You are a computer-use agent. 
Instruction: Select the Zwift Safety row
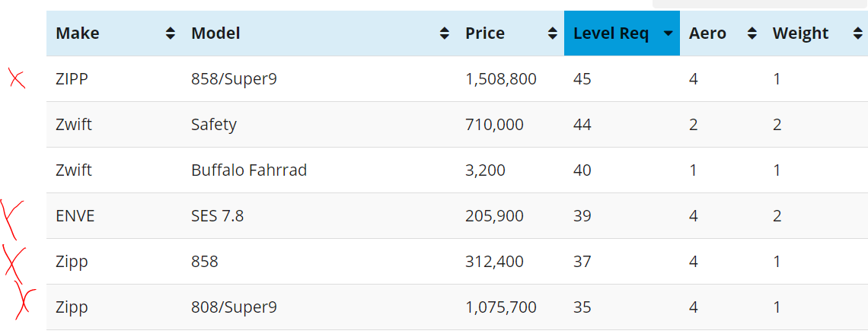214,125
